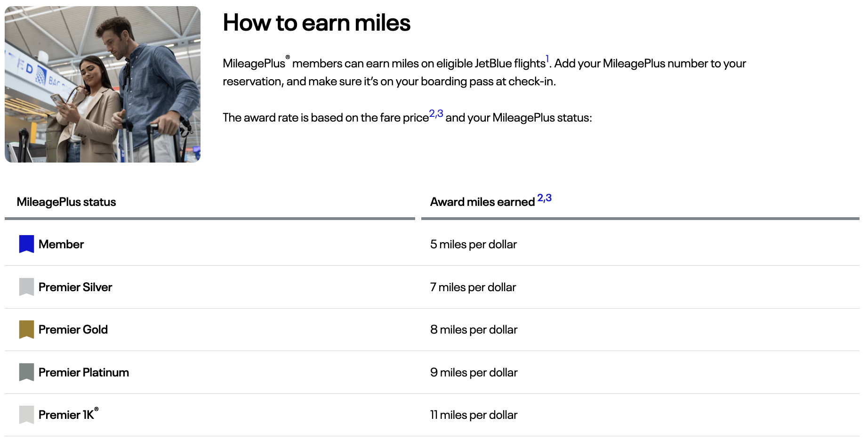The image size is (868, 441).
Task: Open footnote 1 after JetBlue flights
Action: 547,59
